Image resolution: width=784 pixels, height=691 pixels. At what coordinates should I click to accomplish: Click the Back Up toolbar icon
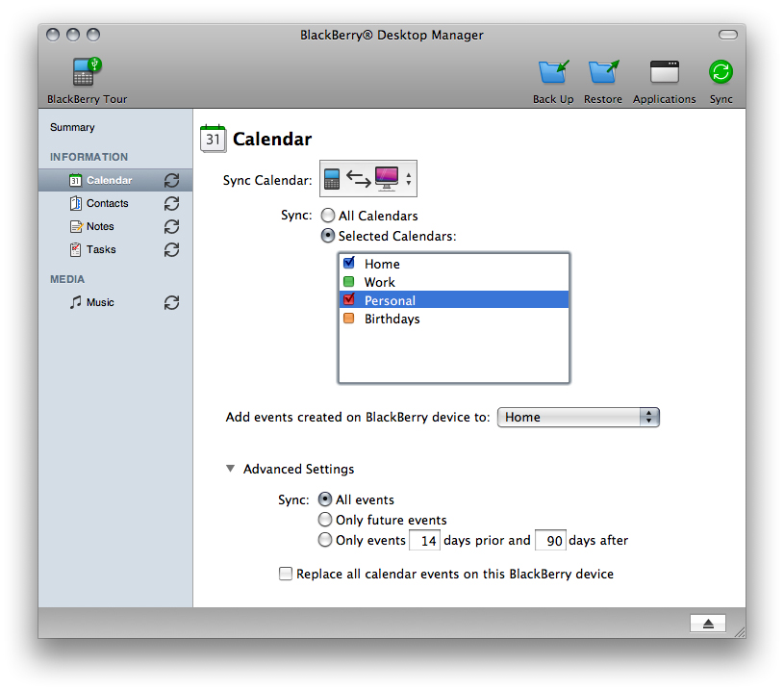click(553, 73)
